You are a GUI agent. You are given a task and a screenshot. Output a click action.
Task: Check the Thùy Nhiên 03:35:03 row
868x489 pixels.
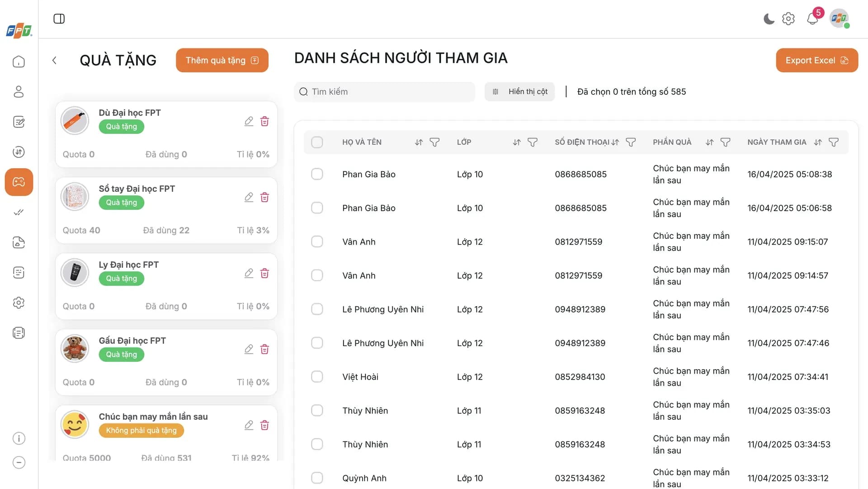pyautogui.click(x=317, y=411)
